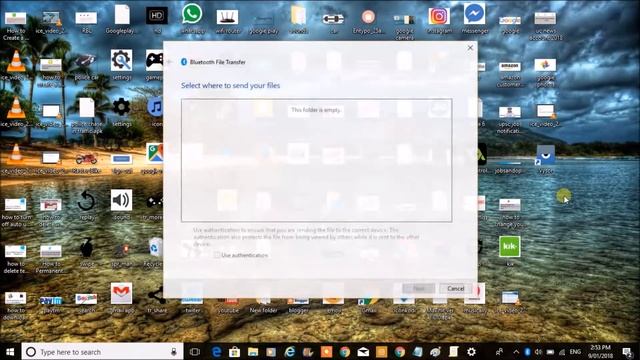Show hidden system tray icons
This screenshot has width=640, height=360.
point(516,352)
